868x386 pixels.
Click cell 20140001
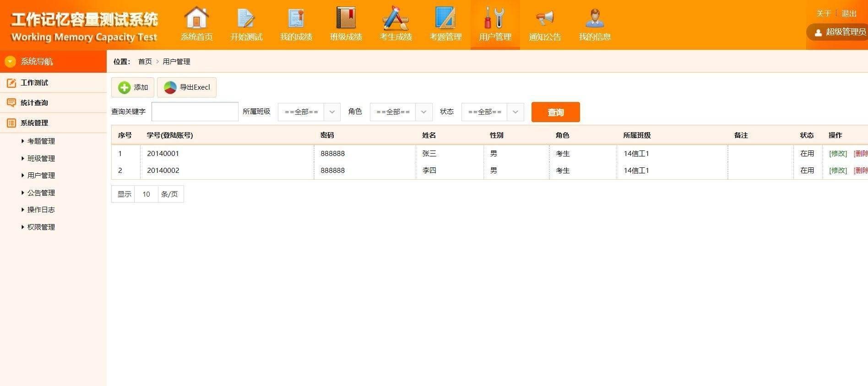[163, 154]
